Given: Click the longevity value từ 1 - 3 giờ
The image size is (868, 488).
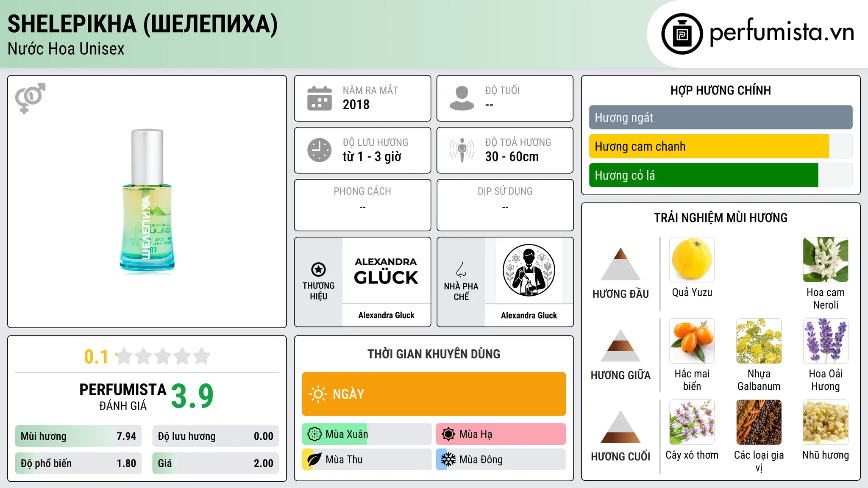Looking at the screenshot, I should 372,157.
